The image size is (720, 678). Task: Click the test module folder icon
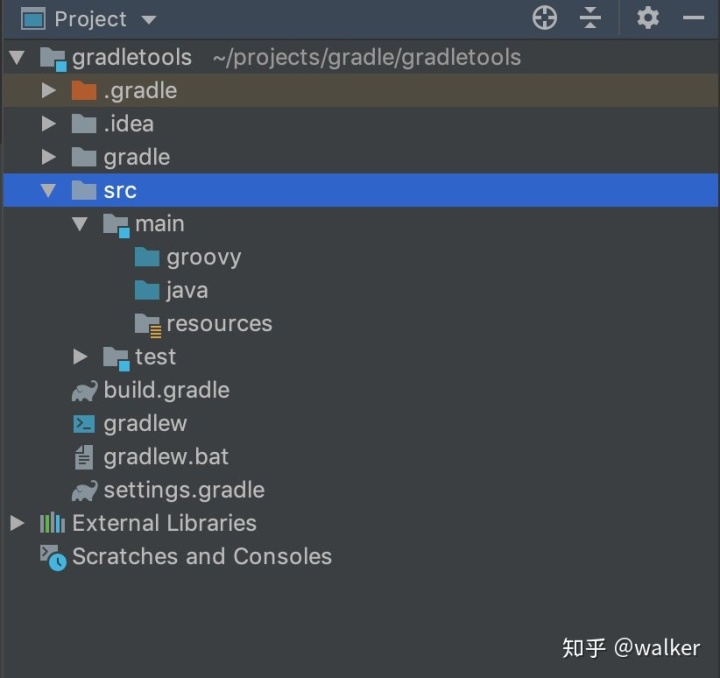(x=116, y=359)
